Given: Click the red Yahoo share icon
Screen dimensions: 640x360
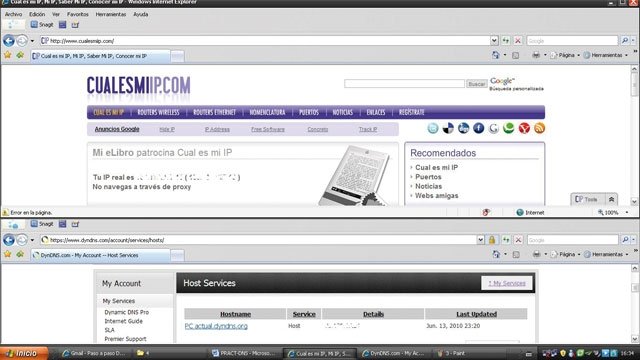Looking at the screenshot, I should click(524, 129).
